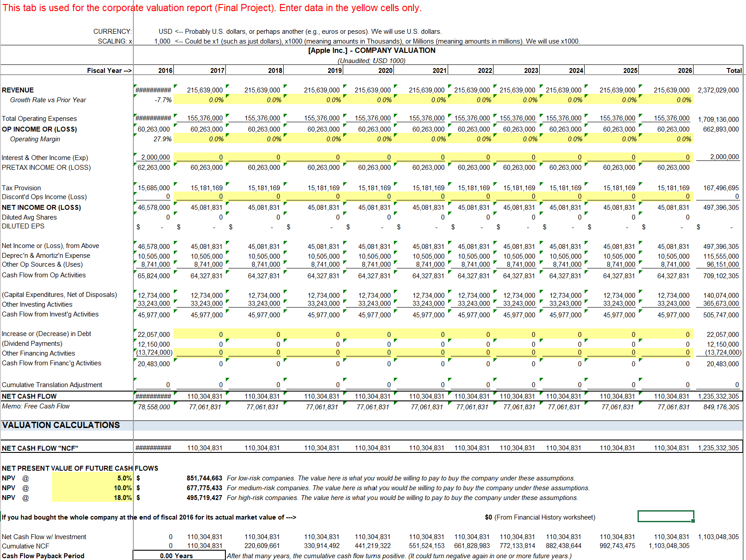Select NPV result 677,775,433
This screenshot has height=560, width=746.
click(x=204, y=488)
